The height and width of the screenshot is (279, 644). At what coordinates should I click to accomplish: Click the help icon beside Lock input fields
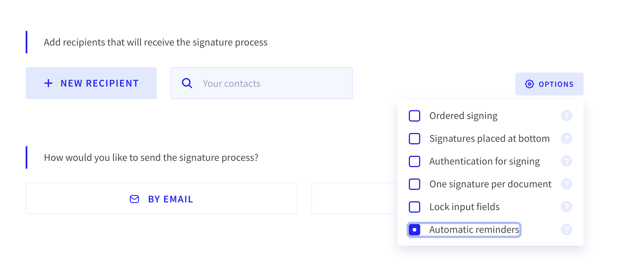[x=566, y=207]
